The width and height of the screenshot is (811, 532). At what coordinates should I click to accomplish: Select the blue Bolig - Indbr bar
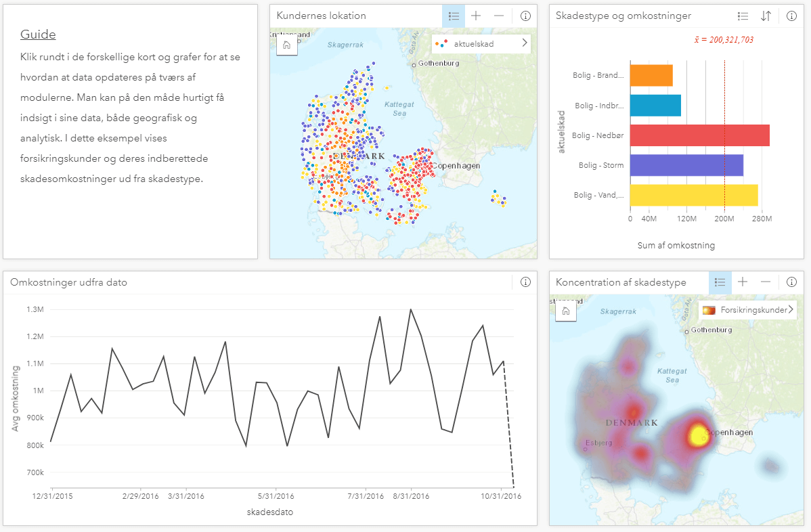(655, 106)
